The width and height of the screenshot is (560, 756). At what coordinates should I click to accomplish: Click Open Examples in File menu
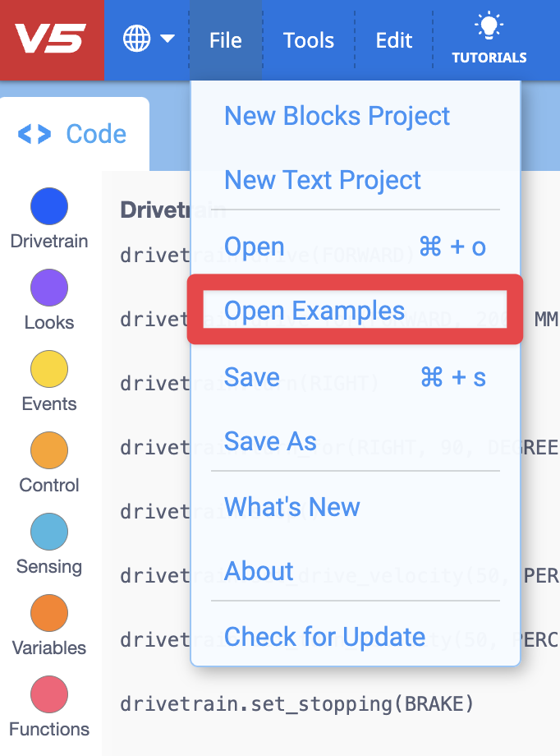314,311
